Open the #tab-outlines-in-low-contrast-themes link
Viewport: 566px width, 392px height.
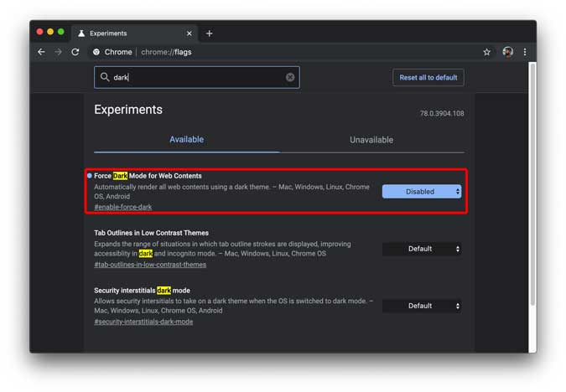tap(150, 265)
